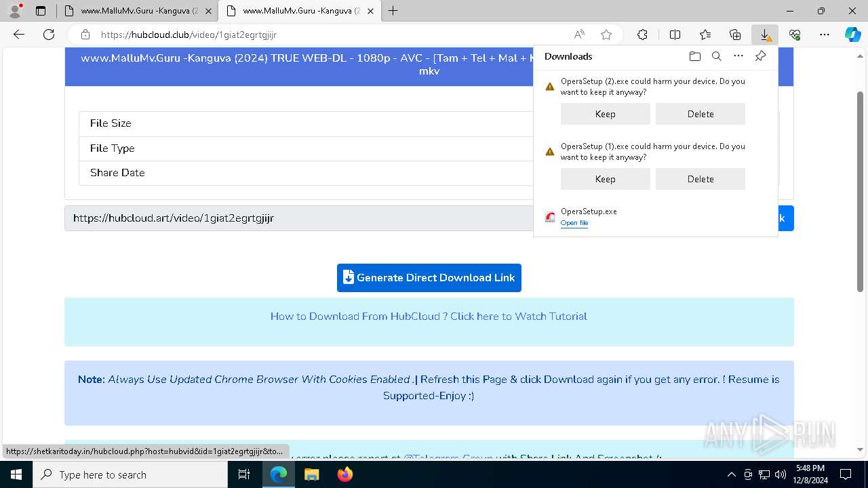Open the HubCloud tutorial link
The height and width of the screenshot is (488, 868).
point(429,317)
